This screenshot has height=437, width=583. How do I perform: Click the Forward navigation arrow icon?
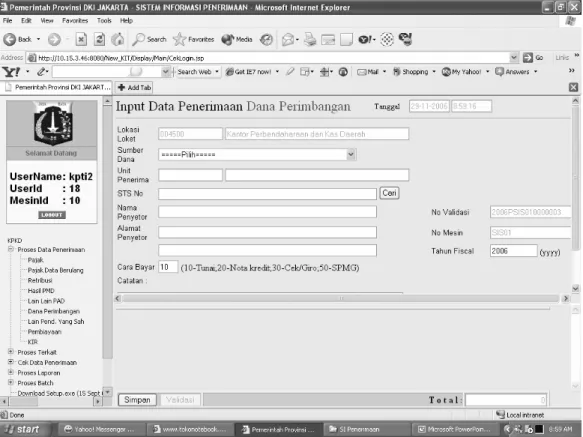coord(54,39)
